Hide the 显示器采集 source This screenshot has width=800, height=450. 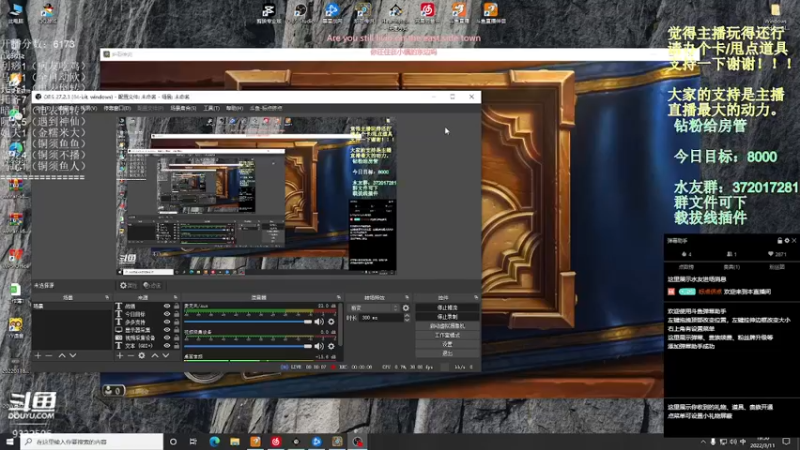tap(167, 330)
